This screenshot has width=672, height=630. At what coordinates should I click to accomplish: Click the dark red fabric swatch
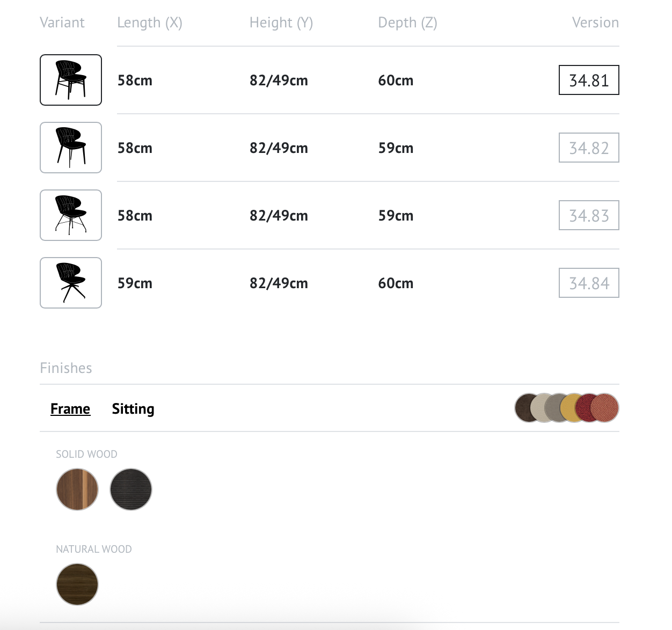[x=582, y=408]
